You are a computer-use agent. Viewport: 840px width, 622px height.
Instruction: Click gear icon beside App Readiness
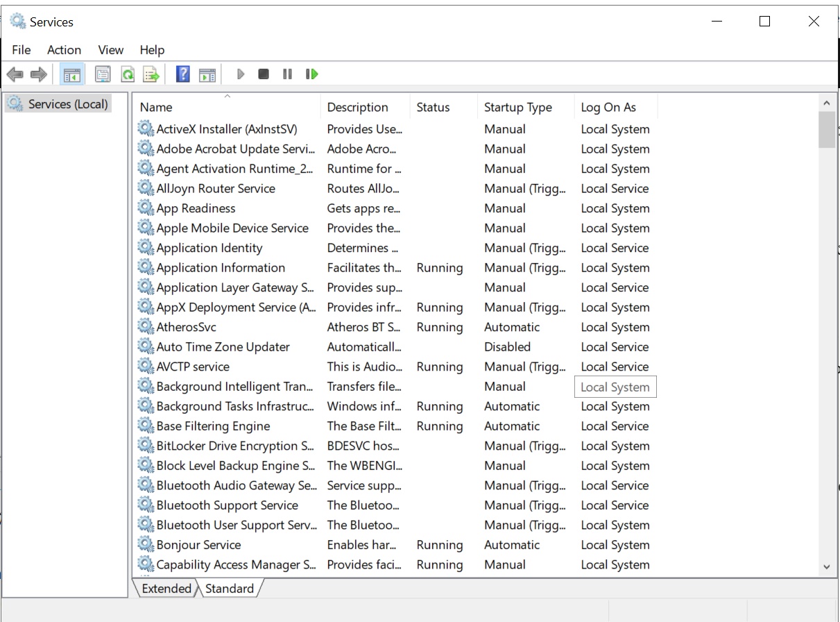click(146, 208)
